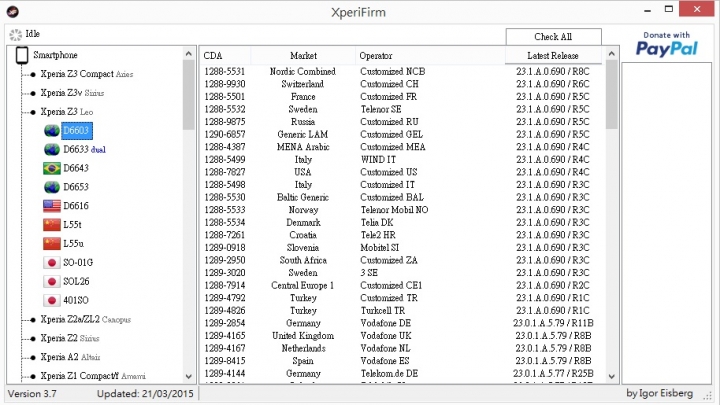Select the Telenor Mobil NO row
Screen dimensions: 720x405
[402, 210]
